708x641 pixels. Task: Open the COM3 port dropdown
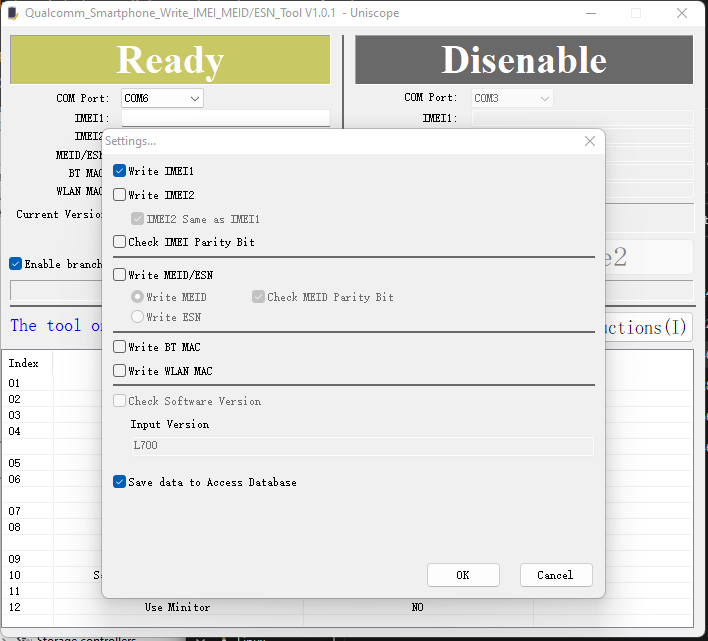pos(512,98)
